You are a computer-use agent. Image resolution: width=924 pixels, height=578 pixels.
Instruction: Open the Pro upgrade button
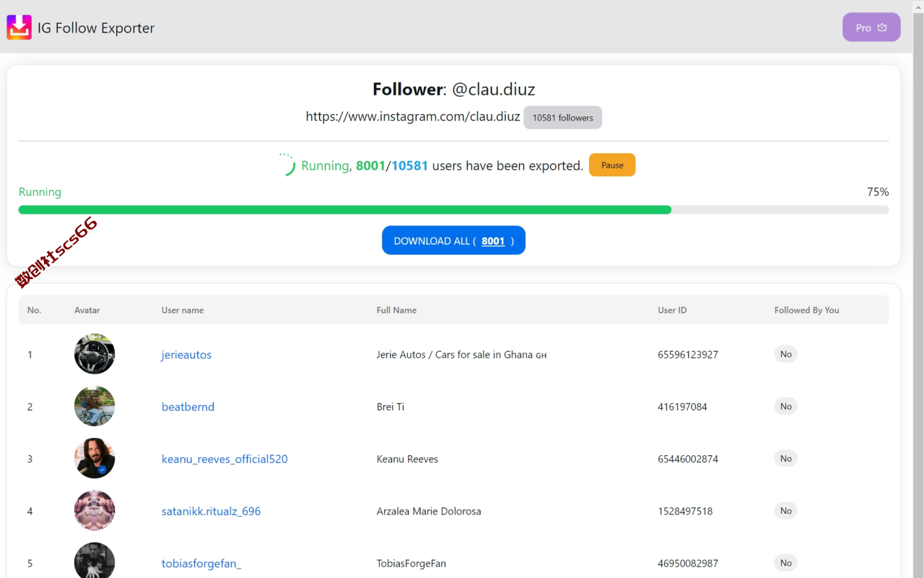[x=871, y=27]
